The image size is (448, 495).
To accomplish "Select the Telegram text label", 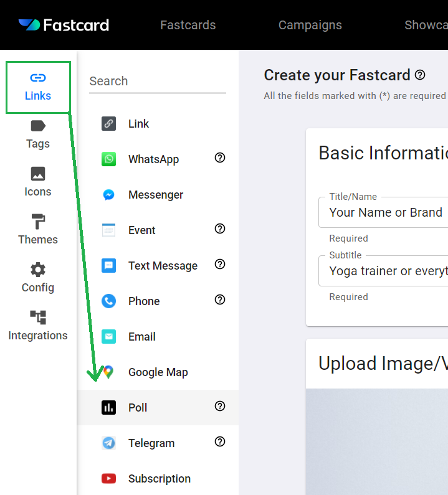I will [151, 443].
